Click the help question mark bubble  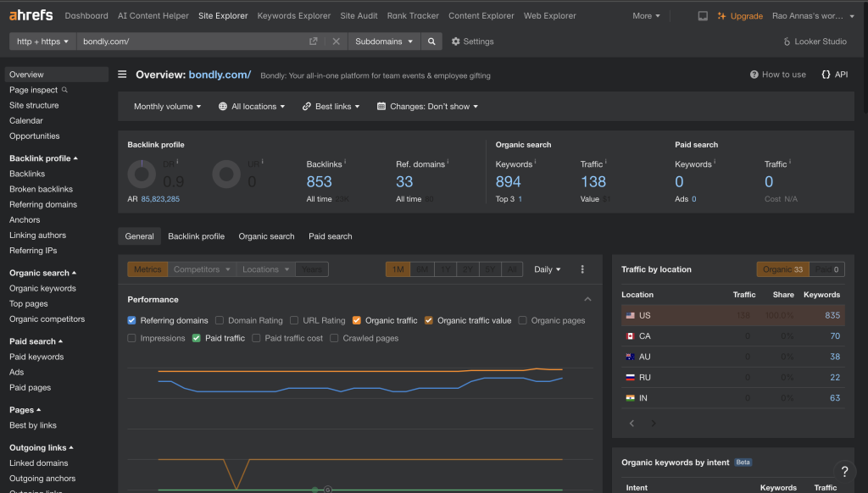pyautogui.click(x=843, y=472)
